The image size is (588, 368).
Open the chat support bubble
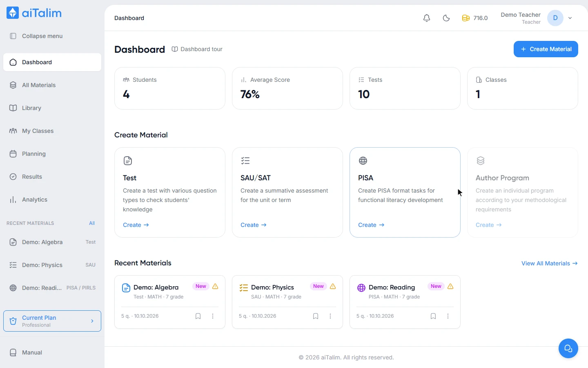(568, 348)
